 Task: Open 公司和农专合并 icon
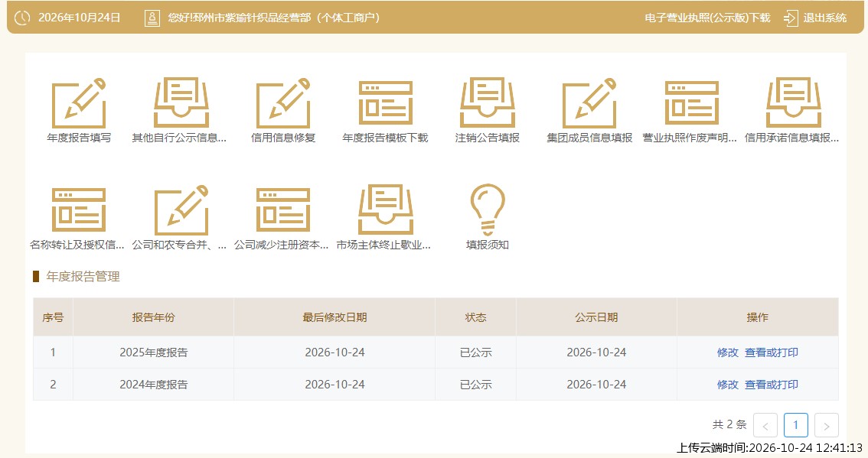coord(181,210)
